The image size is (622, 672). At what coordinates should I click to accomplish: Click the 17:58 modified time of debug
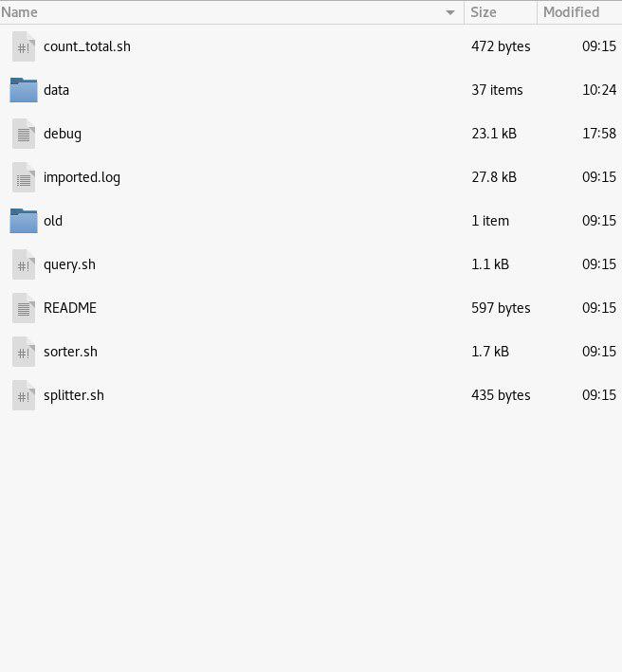pyautogui.click(x=599, y=134)
